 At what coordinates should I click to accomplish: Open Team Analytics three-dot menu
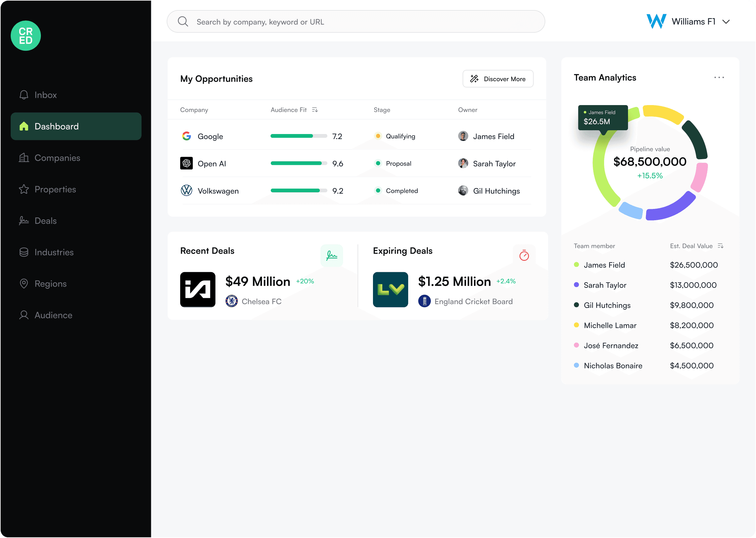[719, 77]
